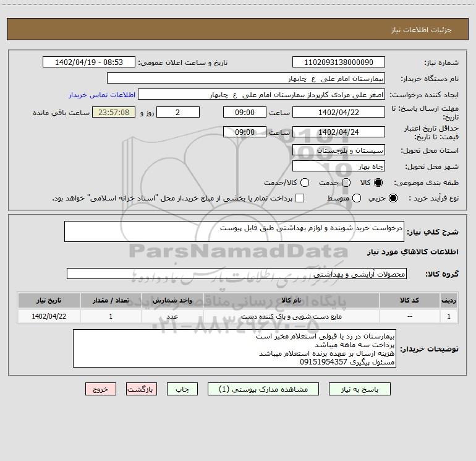476x461 pixels.
Task: Click the ردیف column header
Action: (x=449, y=300)
